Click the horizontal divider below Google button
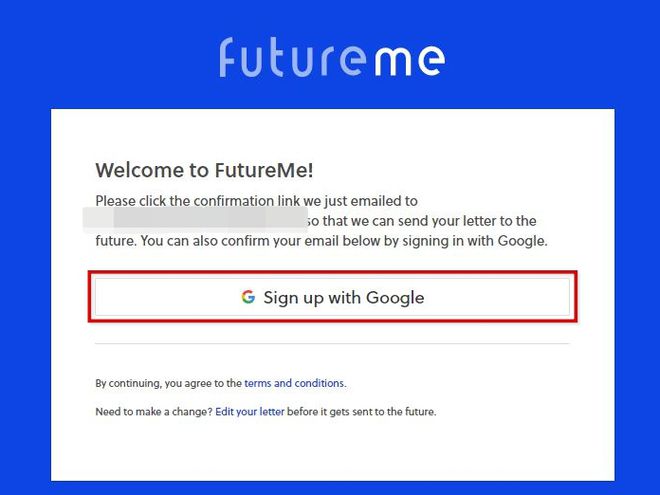Screen dimensions: 660x495 coord(333,343)
